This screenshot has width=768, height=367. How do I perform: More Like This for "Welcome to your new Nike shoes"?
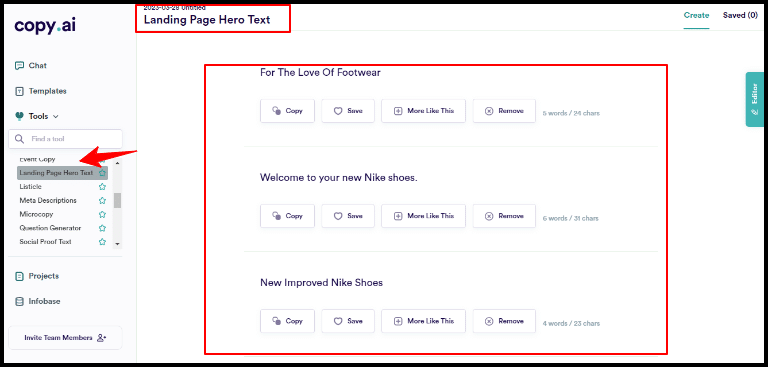(x=423, y=216)
